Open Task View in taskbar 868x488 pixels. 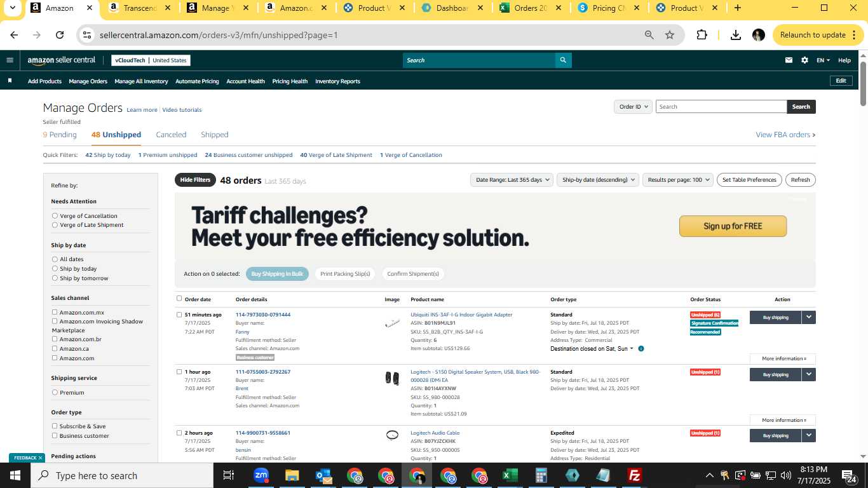[x=229, y=475]
